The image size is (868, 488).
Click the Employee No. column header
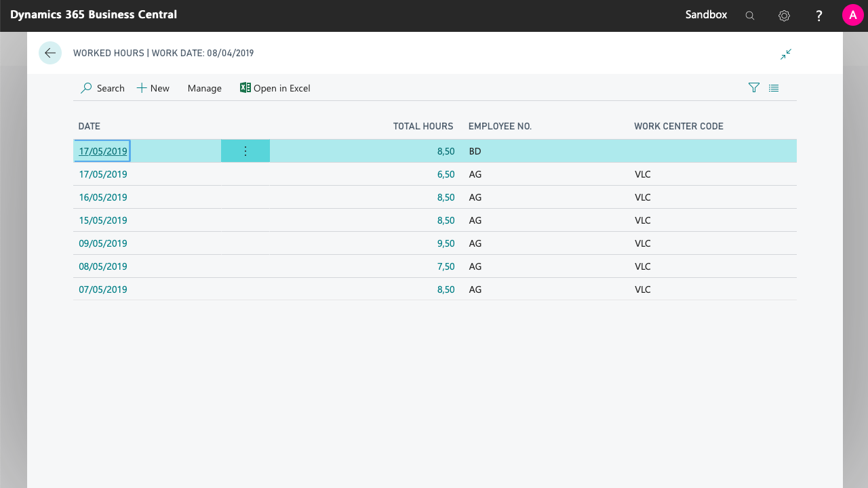pyautogui.click(x=500, y=126)
